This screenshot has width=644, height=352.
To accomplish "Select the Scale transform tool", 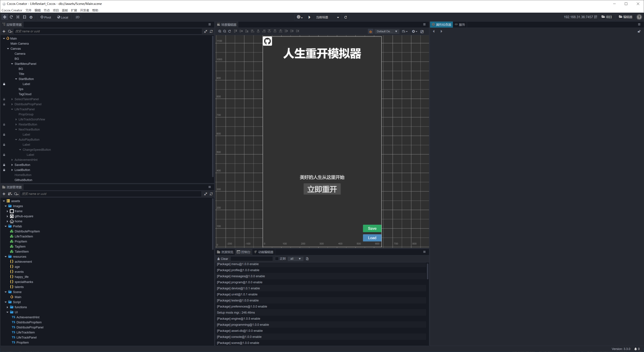I will click(18, 17).
